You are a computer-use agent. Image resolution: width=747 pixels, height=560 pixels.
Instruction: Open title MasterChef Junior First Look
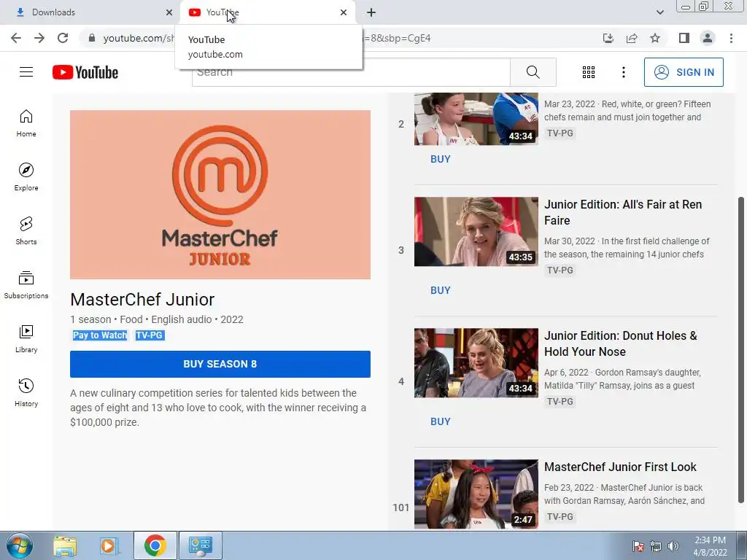(x=620, y=467)
